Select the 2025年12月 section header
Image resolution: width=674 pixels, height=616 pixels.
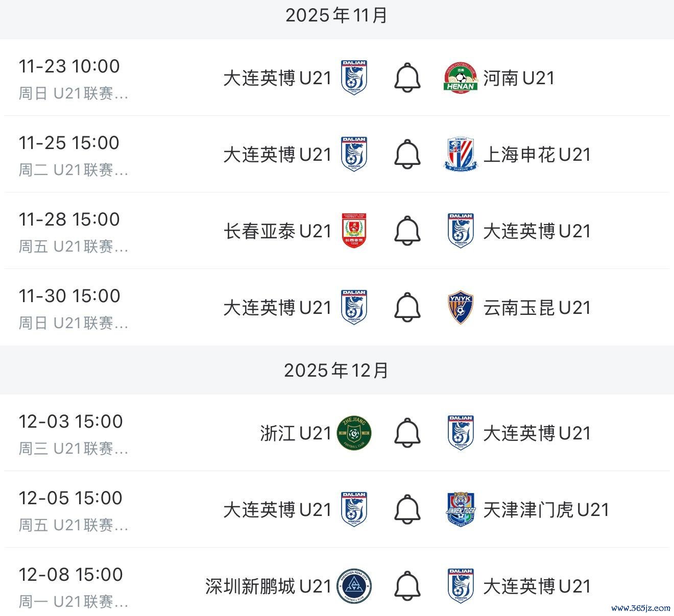(336, 371)
